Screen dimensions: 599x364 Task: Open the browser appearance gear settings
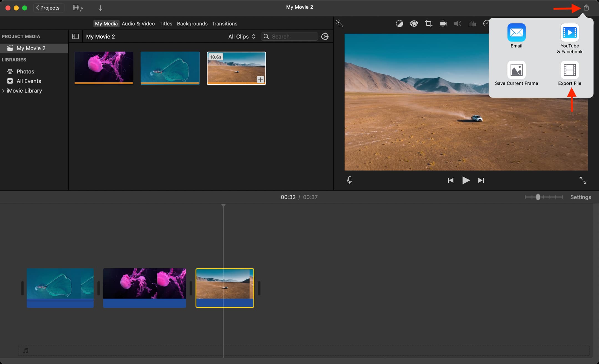point(325,36)
